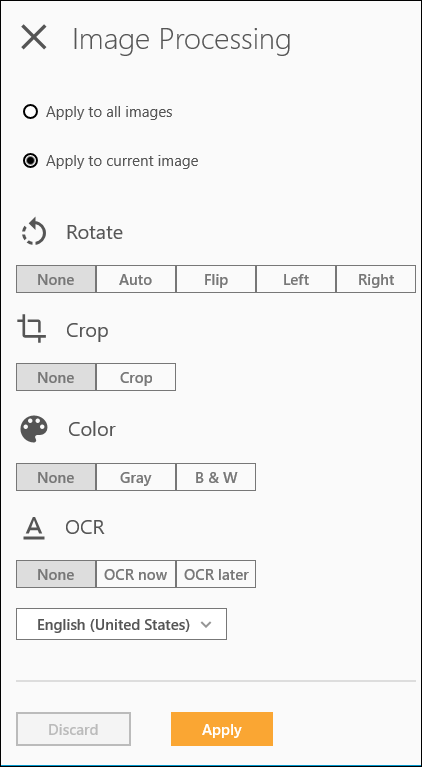Viewport: 422px width, 767px height.
Task: Choose Flip in Rotate options
Action: point(216,279)
